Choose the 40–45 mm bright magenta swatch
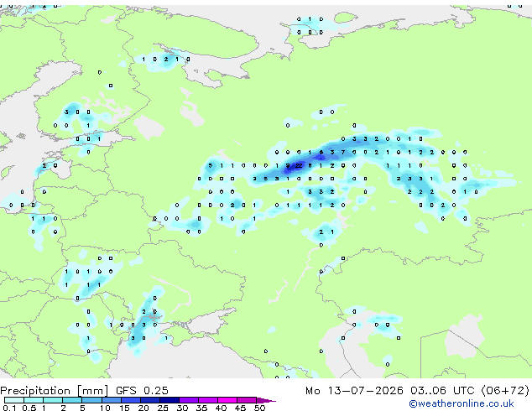532x411 pixels. pos(227,400)
